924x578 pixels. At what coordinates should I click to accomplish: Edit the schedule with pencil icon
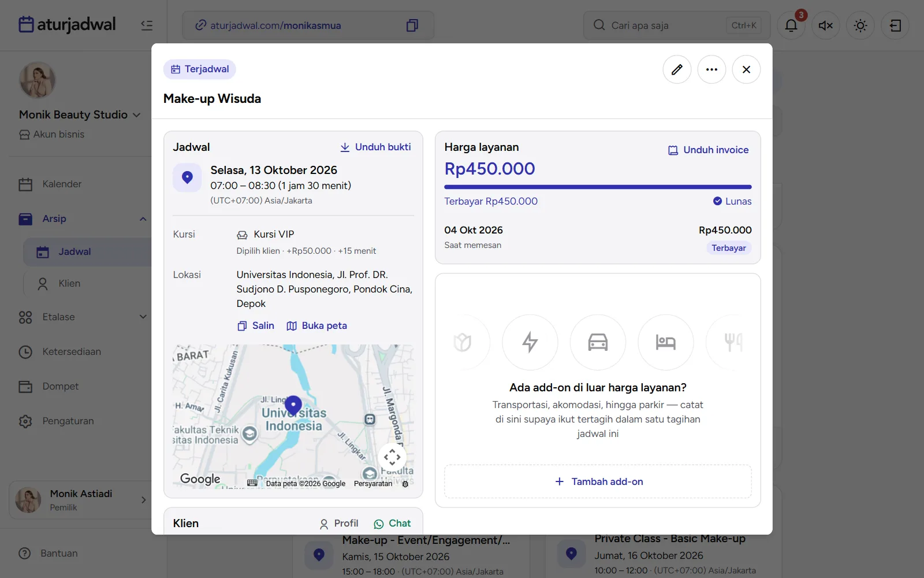pyautogui.click(x=677, y=69)
